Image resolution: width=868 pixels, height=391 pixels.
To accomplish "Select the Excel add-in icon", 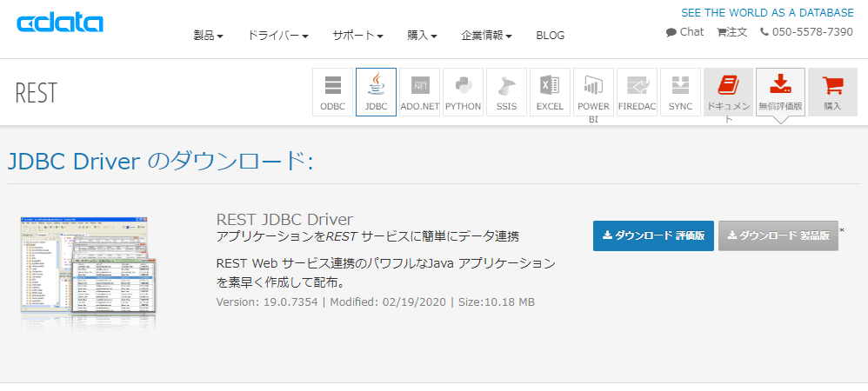I will pos(550,92).
